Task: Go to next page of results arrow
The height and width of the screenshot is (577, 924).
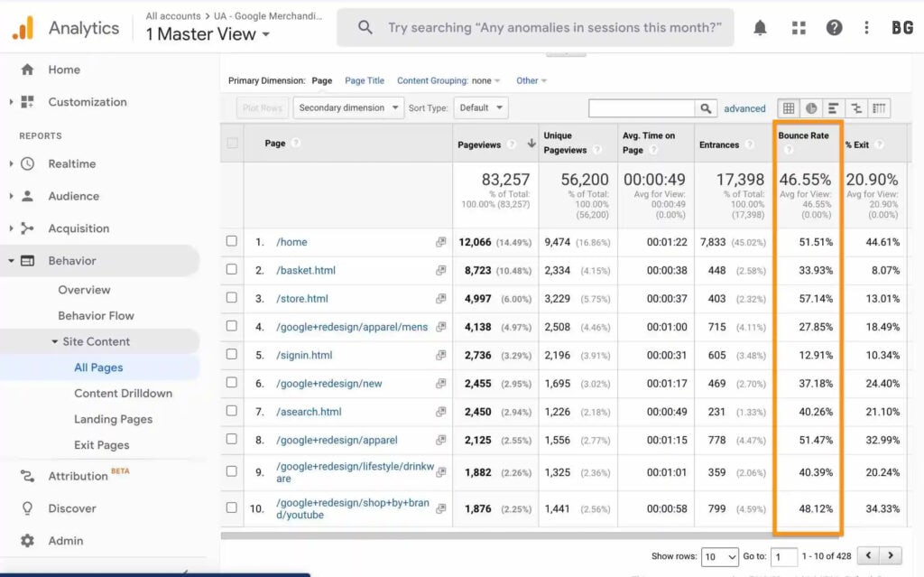Action: coord(891,555)
